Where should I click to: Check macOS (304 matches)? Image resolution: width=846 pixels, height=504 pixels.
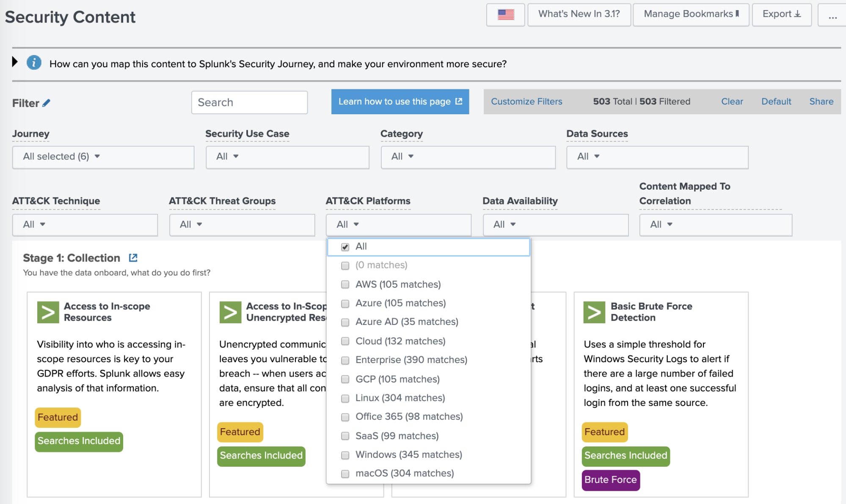click(345, 474)
